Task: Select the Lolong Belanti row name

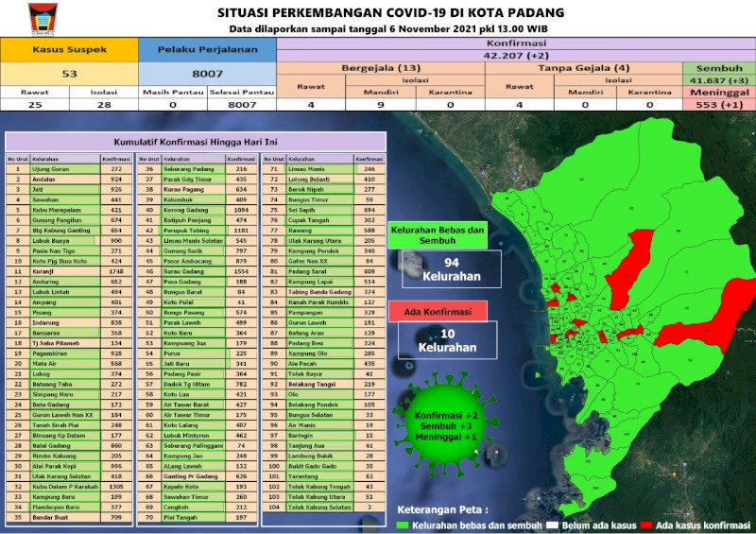Action: coord(319,180)
